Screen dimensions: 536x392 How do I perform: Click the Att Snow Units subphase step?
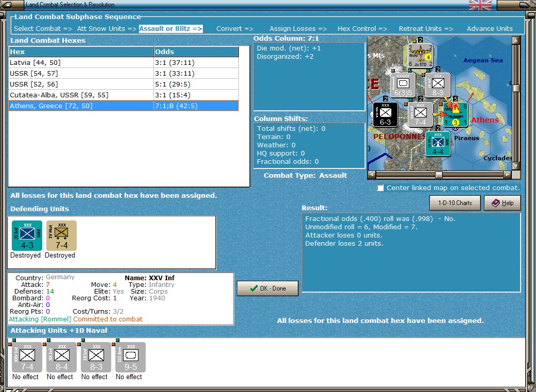(x=107, y=29)
